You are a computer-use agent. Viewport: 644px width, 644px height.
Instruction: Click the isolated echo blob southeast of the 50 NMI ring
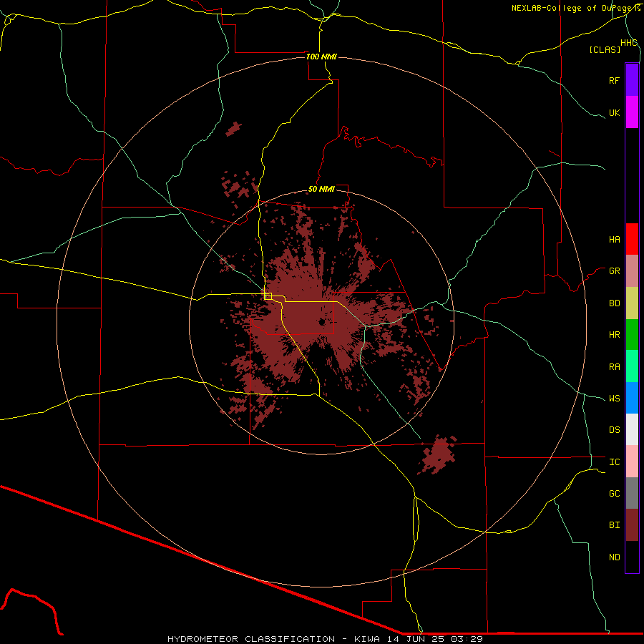pos(439,454)
